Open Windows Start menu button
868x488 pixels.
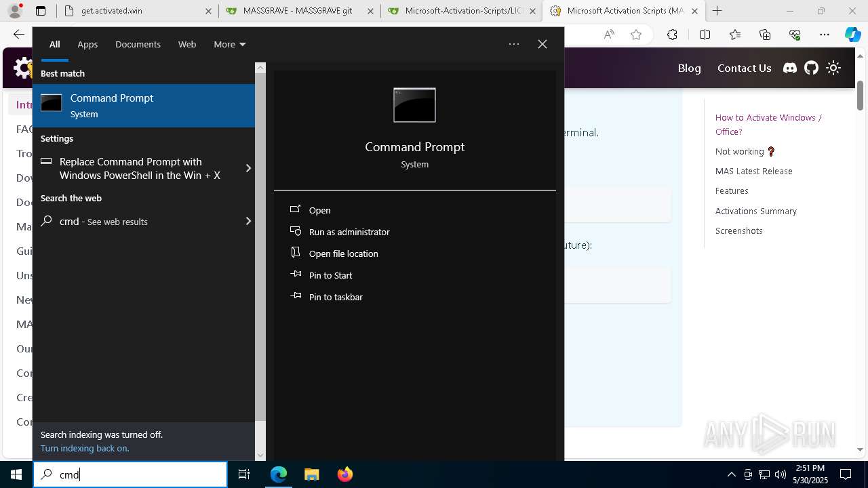[16, 474]
